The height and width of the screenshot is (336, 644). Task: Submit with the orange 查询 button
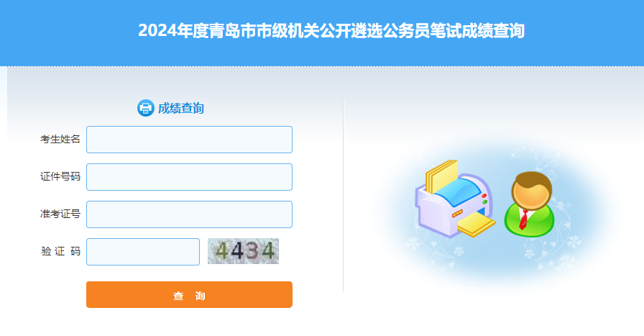click(x=189, y=294)
